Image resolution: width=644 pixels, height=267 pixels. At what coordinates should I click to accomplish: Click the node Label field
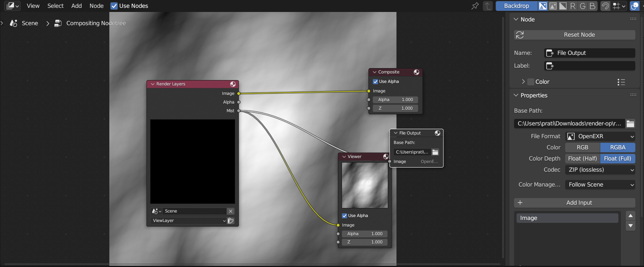(x=590, y=66)
